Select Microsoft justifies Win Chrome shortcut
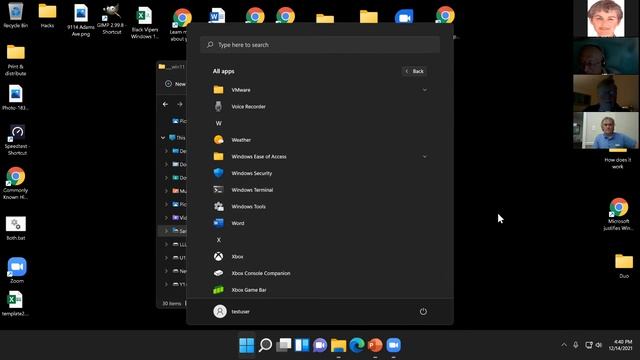The width and height of the screenshot is (640, 360). tap(618, 215)
